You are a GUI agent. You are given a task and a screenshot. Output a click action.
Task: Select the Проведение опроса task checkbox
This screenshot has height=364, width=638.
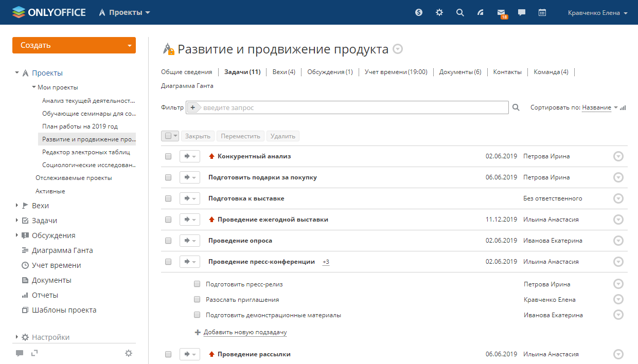coord(168,241)
